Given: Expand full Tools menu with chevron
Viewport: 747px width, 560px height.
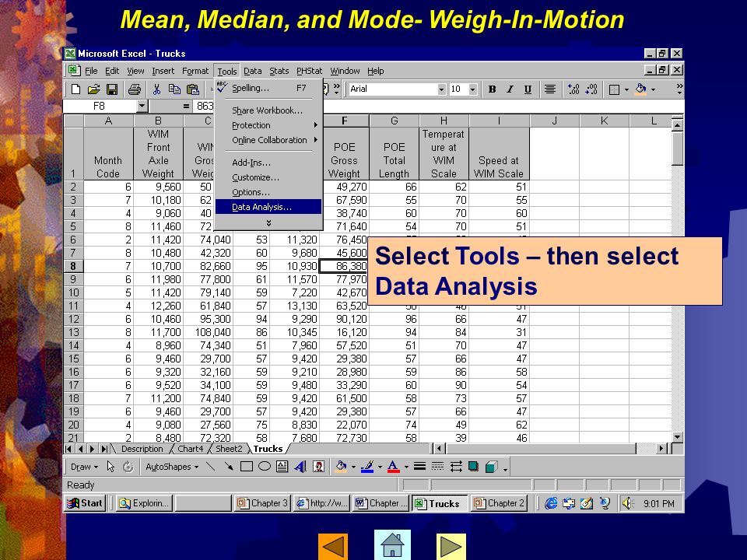Looking at the screenshot, I should (268, 223).
